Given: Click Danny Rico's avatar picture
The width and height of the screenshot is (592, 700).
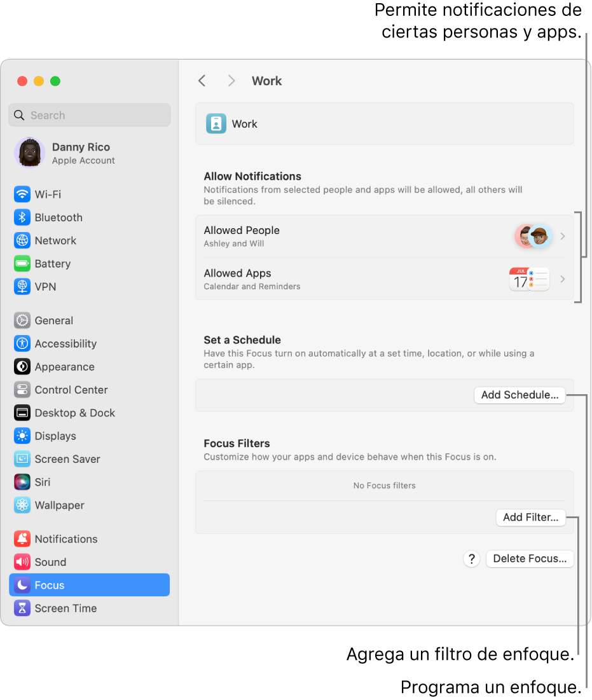Looking at the screenshot, I should 29,153.
